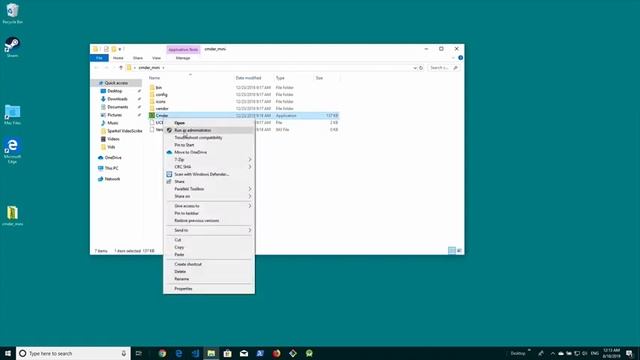Open Task View on the taskbar
The height and width of the screenshot is (360, 640).
(x=139, y=353)
